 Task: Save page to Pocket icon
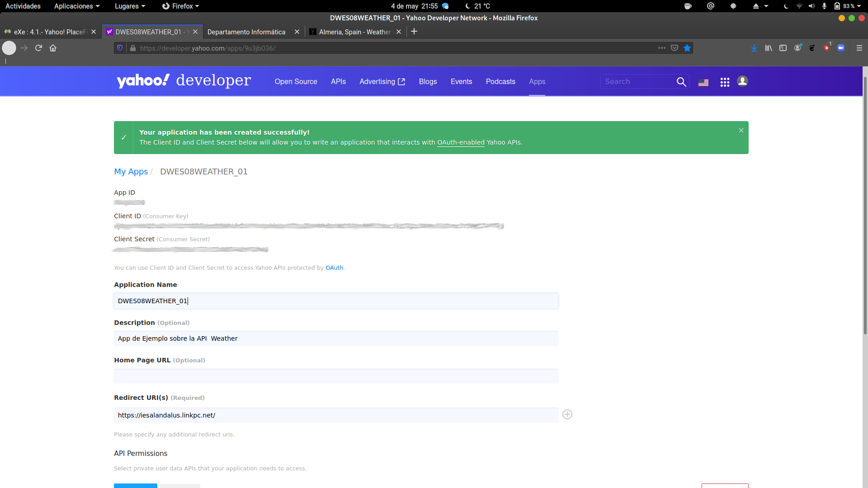675,48
